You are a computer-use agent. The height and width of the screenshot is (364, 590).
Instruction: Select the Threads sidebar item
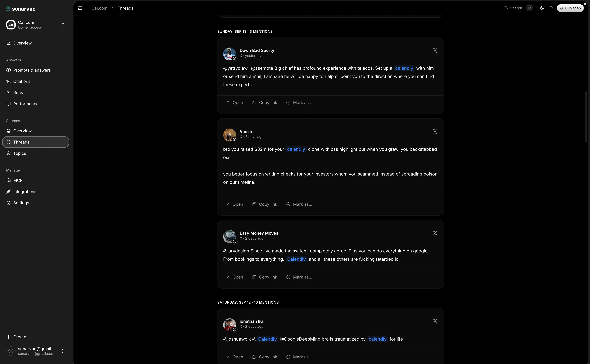[36, 142]
